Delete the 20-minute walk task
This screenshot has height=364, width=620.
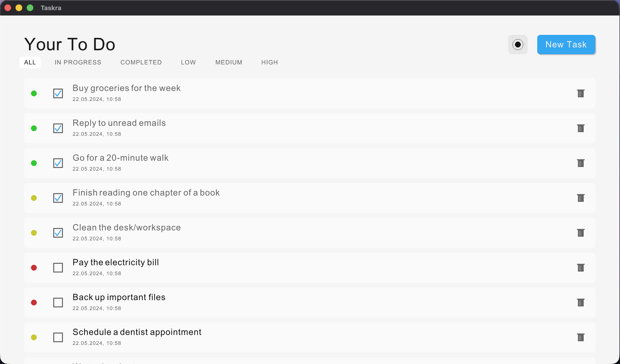[580, 163]
